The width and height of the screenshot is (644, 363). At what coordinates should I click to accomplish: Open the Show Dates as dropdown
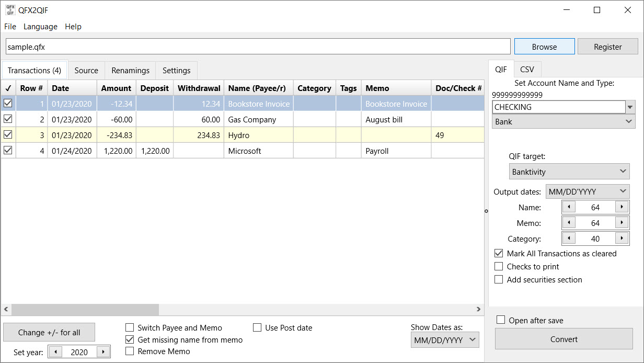tap(445, 340)
